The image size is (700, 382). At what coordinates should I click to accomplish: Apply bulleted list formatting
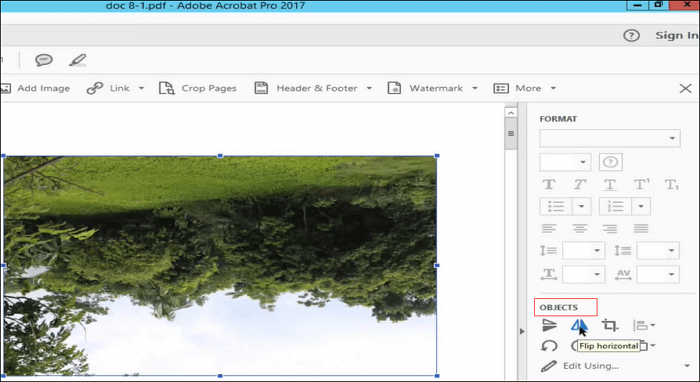(556, 207)
